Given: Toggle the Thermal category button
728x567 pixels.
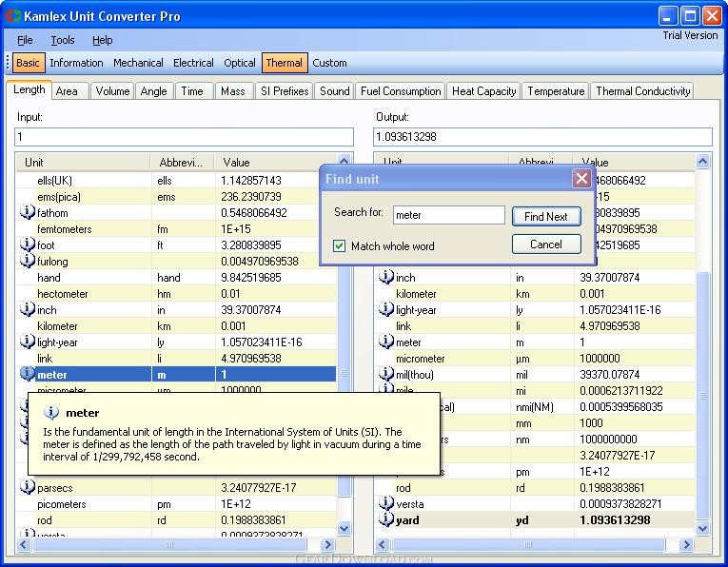Looking at the screenshot, I should pos(285,63).
